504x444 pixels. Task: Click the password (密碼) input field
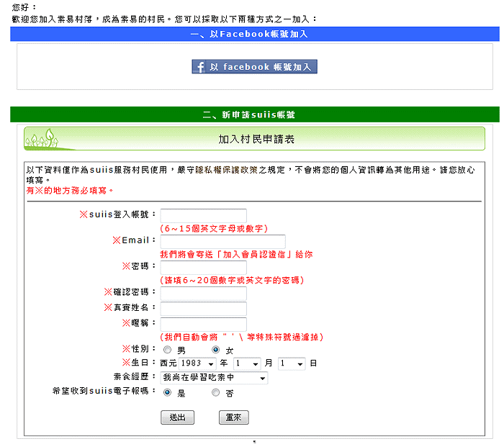coord(203,267)
